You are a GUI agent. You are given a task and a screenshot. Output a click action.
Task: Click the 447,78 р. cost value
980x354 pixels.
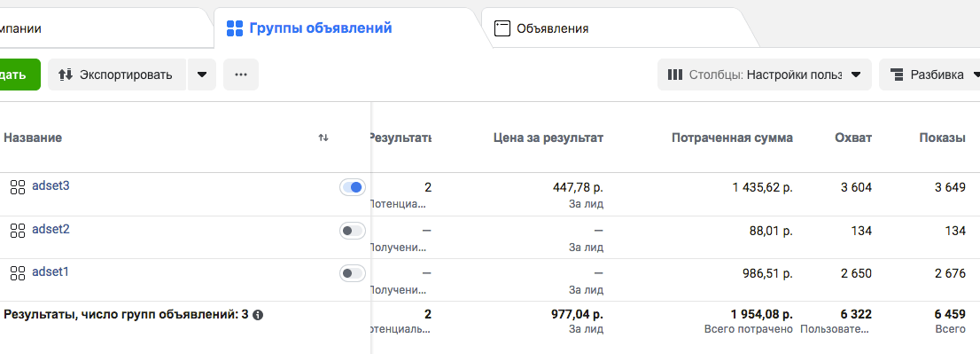click(578, 187)
